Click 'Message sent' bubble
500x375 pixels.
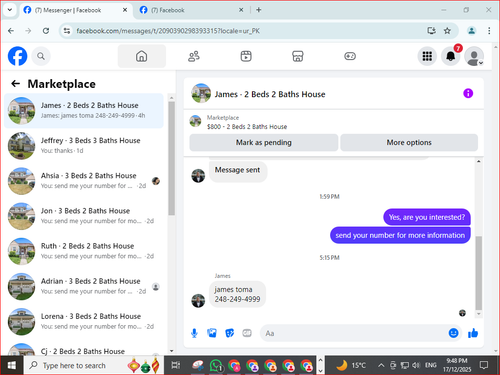pos(238,171)
